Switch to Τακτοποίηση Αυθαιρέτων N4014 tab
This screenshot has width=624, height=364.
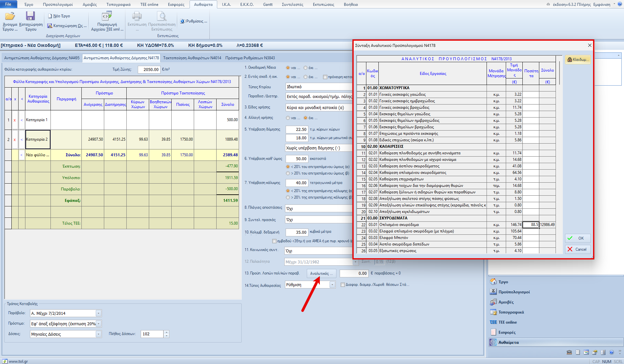click(192, 58)
